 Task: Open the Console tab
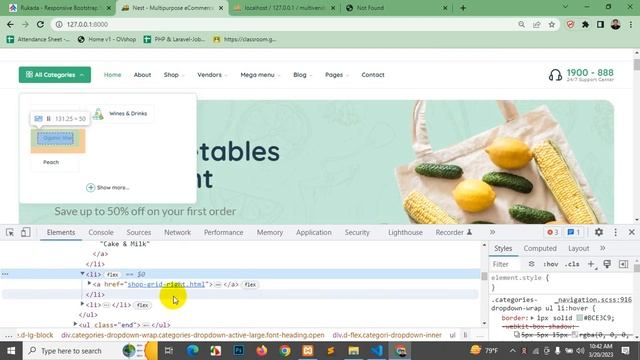101,232
